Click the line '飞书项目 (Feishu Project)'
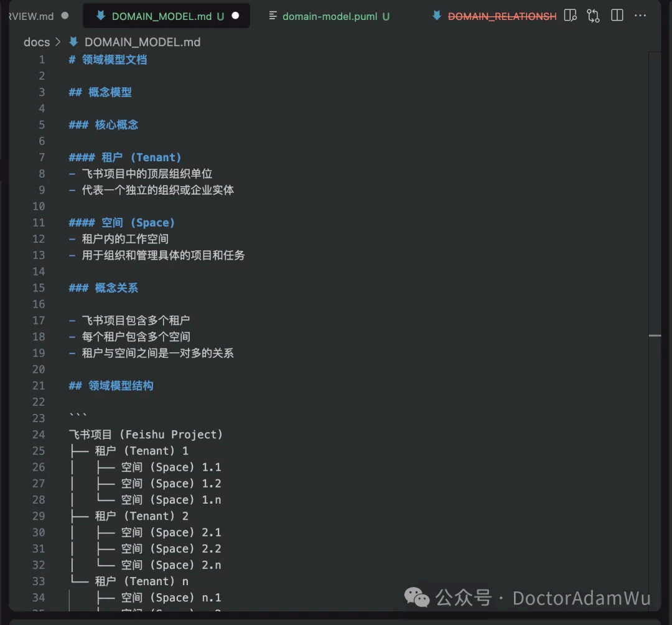The height and width of the screenshot is (625, 672). point(146,435)
